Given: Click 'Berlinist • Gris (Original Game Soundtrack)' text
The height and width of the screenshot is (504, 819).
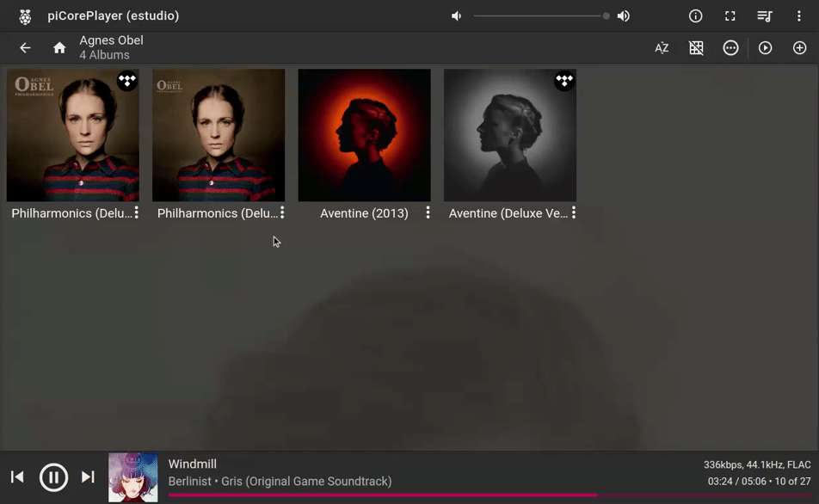Looking at the screenshot, I should 280,481.
